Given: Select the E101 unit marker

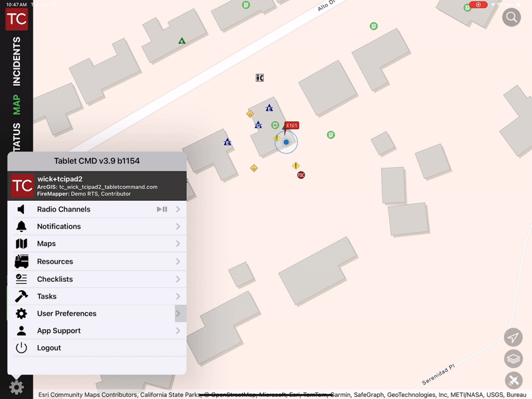Looking at the screenshot, I should point(291,126).
